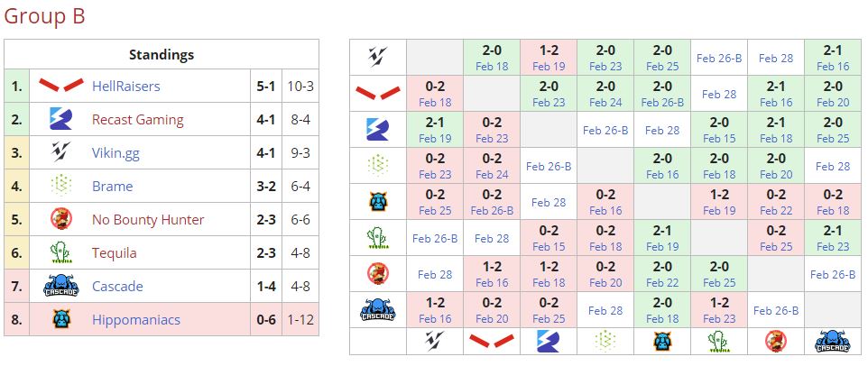Select the Brame logo in Standings
Screen dimensions: 868x366
point(61,187)
